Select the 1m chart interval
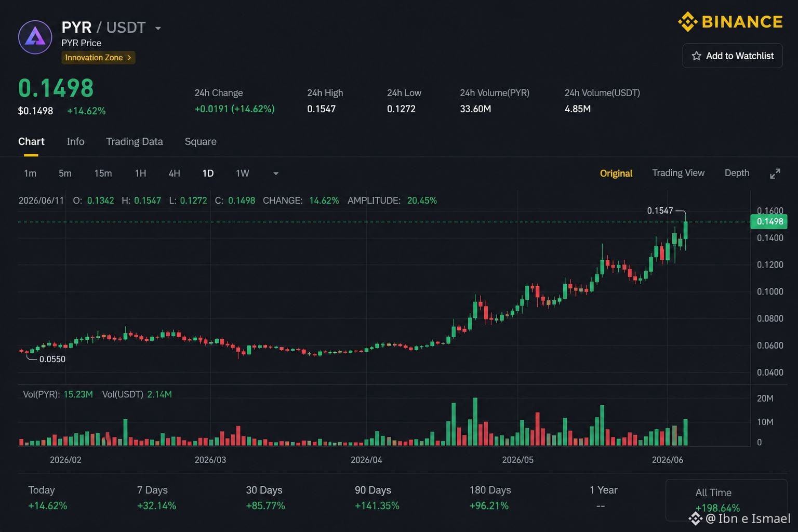The image size is (798, 532). [30, 173]
